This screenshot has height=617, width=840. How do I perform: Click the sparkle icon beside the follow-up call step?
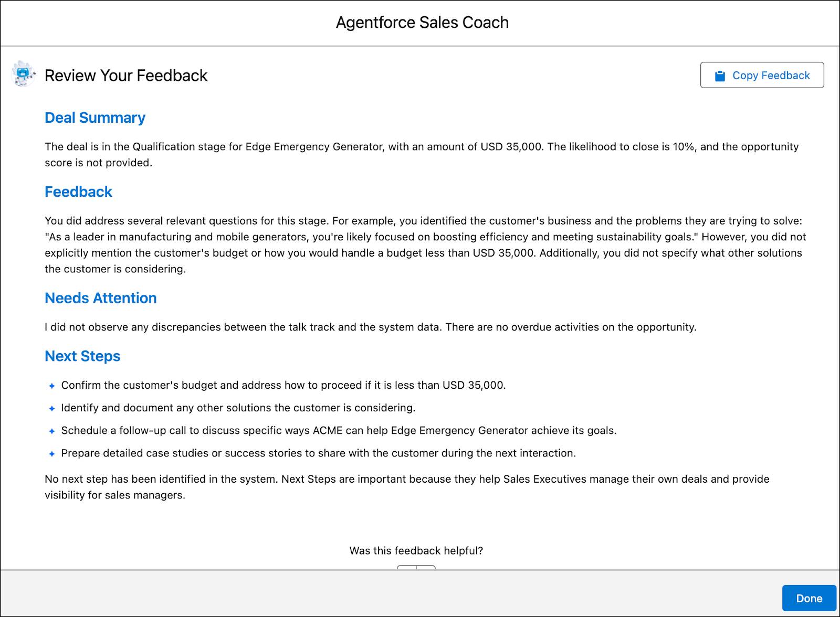coord(51,431)
